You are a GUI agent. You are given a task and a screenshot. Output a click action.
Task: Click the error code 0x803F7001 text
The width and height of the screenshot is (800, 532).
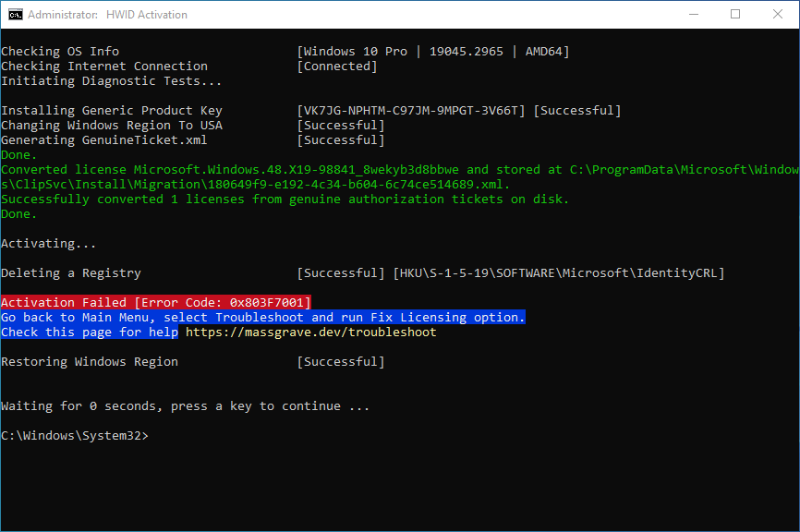[x=266, y=302]
